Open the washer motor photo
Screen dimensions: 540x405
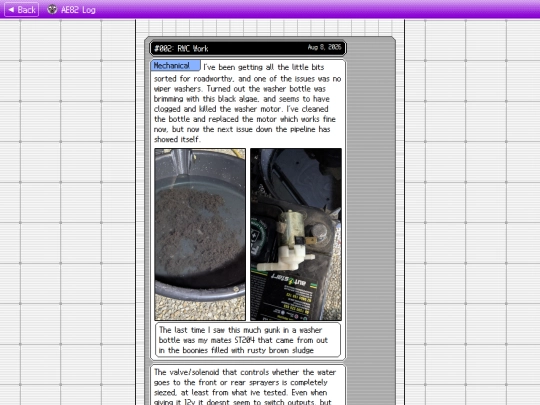[296, 234]
